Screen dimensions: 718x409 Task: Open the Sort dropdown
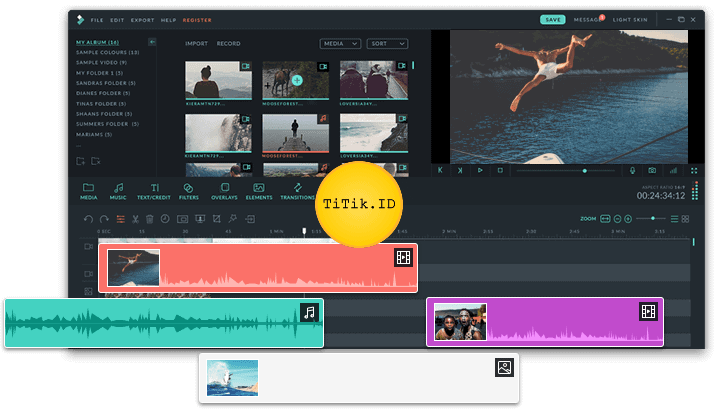click(387, 44)
